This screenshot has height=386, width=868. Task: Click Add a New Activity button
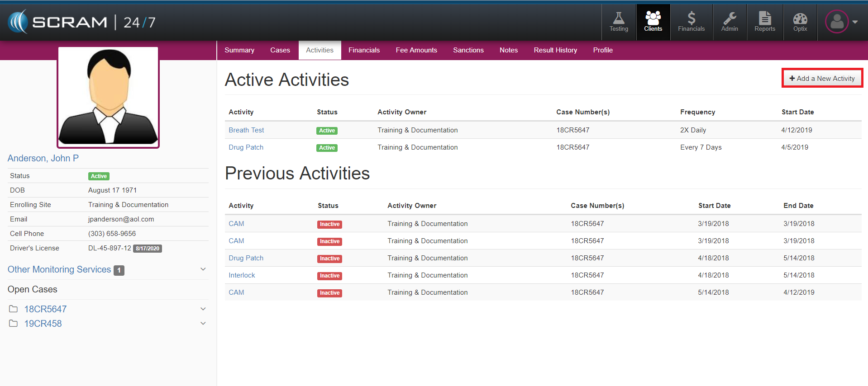tap(822, 78)
